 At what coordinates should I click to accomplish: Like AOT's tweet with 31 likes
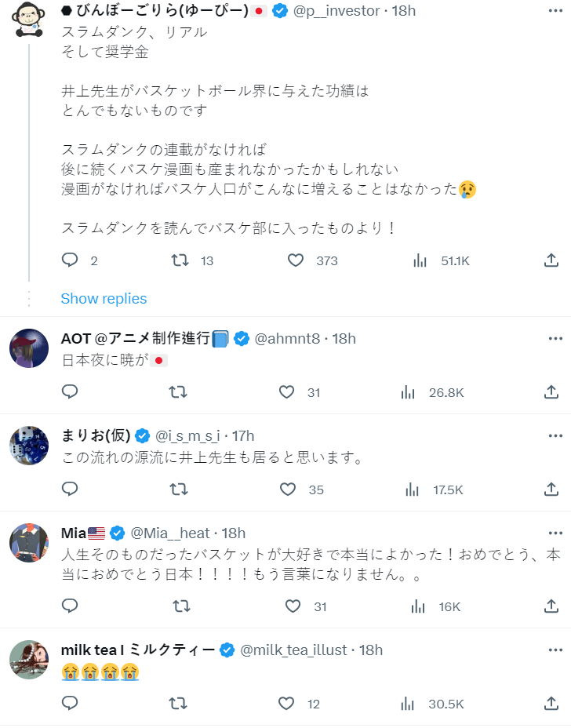pyautogui.click(x=287, y=391)
